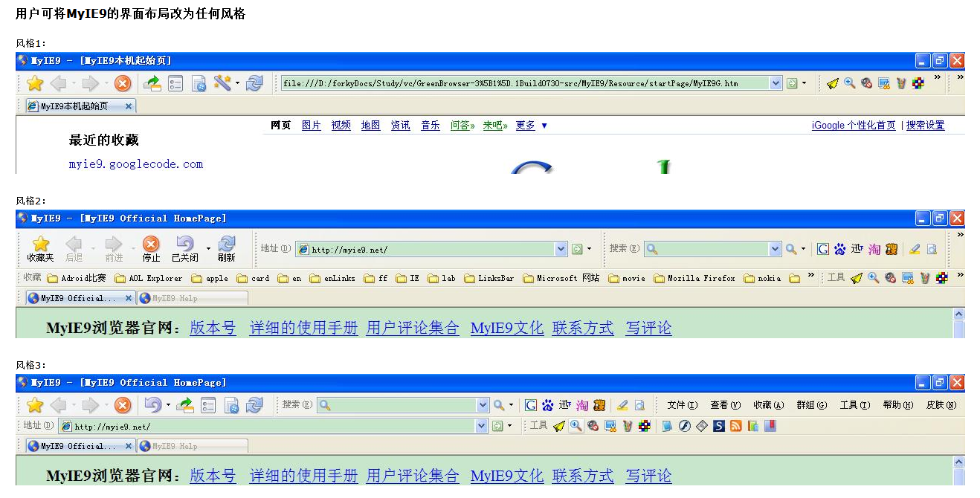Open the AOL Explorer bookmark folder
The width and height of the screenshot is (980, 498).
point(148,279)
